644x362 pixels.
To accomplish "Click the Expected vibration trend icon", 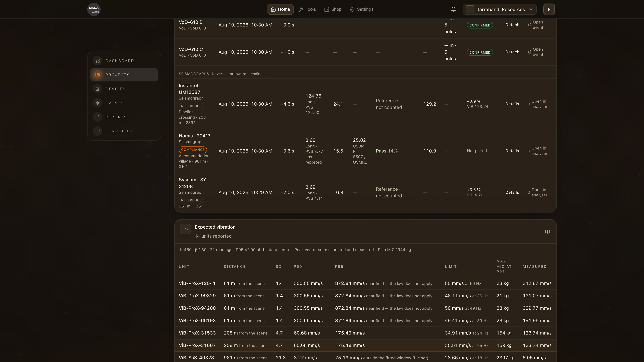I will pyautogui.click(x=185, y=229).
